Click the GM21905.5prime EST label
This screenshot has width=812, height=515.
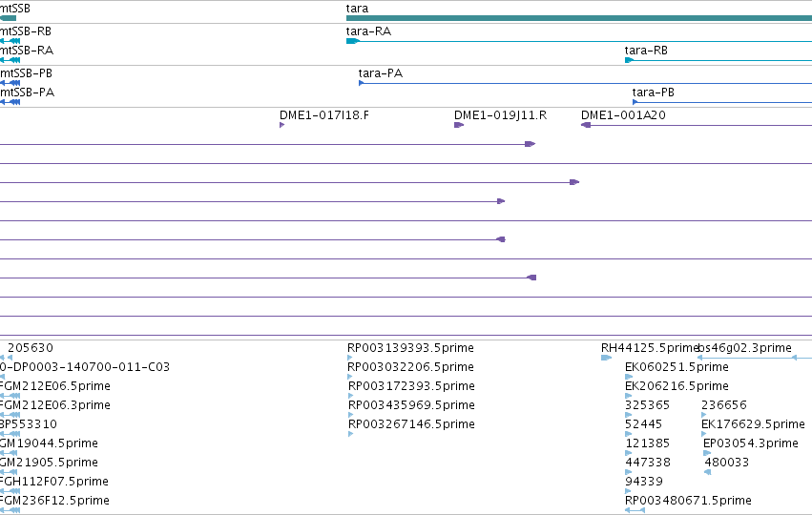click(49, 463)
